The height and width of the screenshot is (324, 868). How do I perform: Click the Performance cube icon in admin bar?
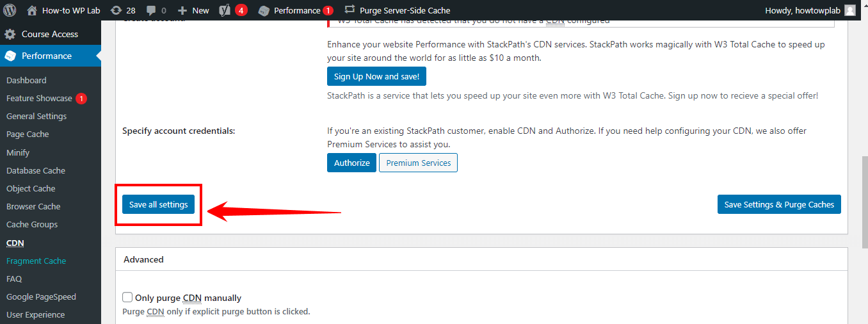[264, 10]
